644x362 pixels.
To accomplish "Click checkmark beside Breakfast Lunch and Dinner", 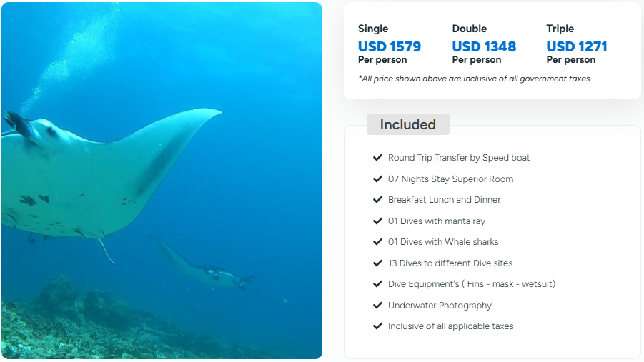I will 377,200.
